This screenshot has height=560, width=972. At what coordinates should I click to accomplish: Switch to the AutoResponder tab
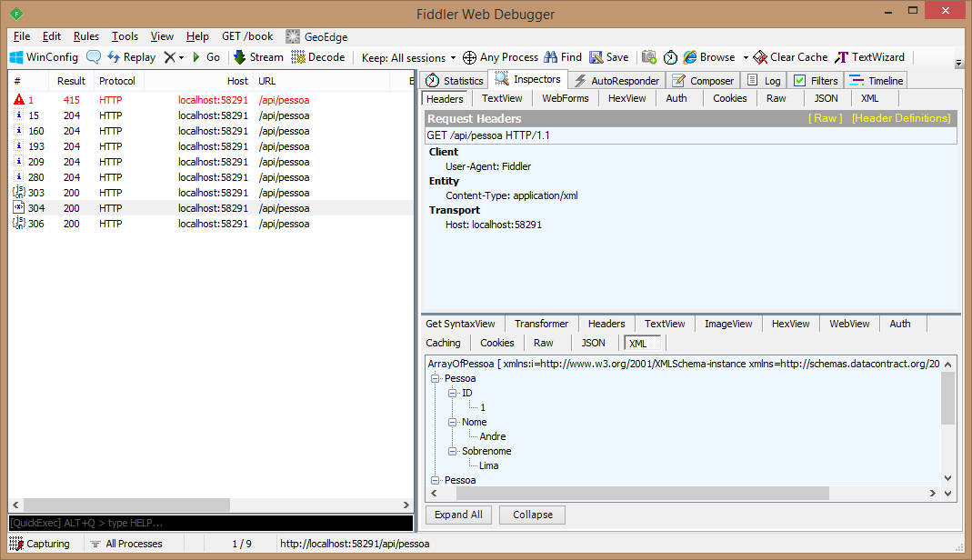(x=617, y=81)
